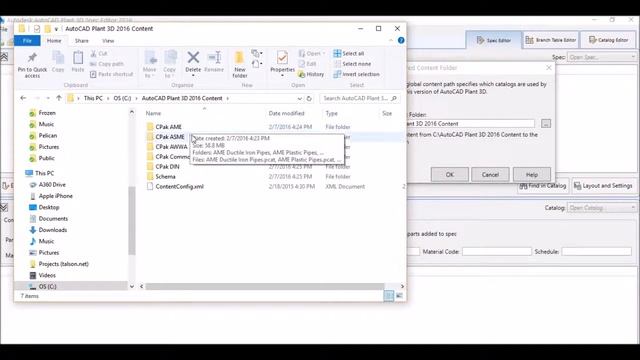This screenshot has width=640, height=360.
Task: Click Invert selection
Action: [x=356, y=74]
